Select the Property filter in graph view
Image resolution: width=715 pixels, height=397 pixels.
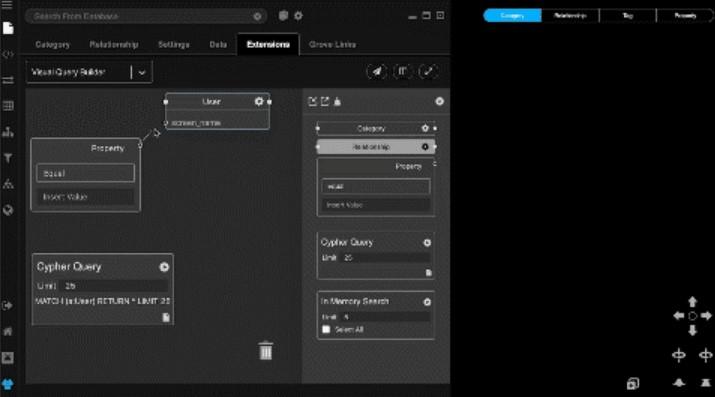pyautogui.click(x=685, y=15)
